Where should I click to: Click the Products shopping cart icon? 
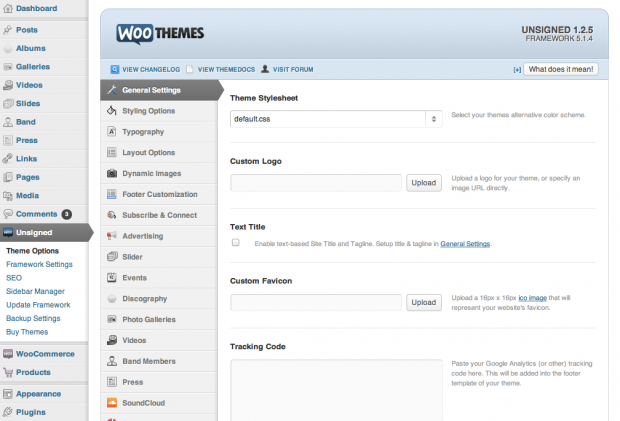[8, 372]
